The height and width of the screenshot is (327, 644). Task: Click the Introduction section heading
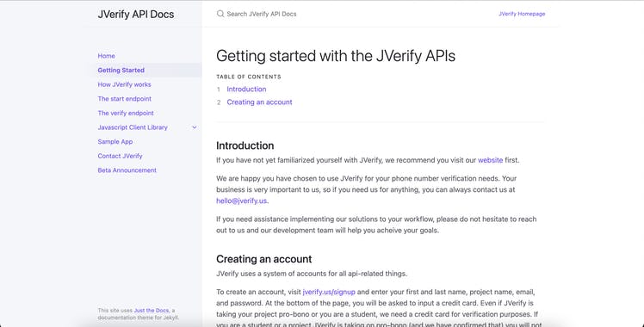245,145
